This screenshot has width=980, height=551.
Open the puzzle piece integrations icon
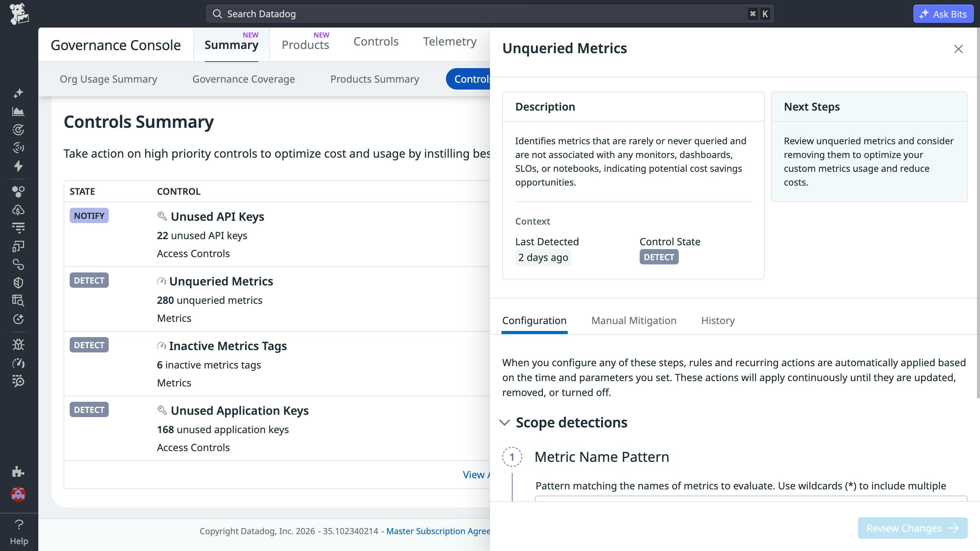(18, 471)
